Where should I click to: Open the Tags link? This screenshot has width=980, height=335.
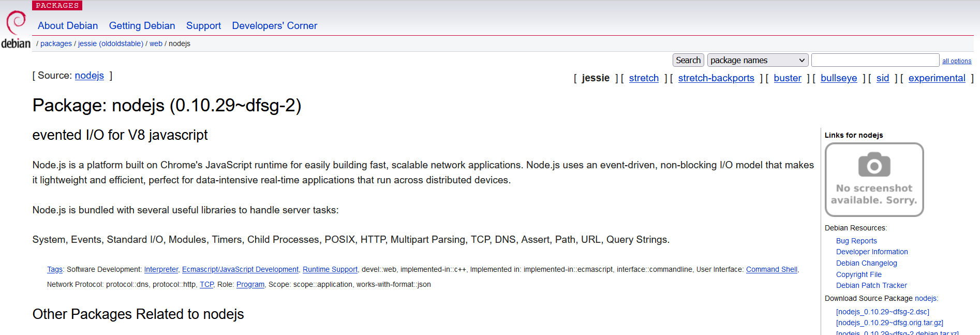[x=54, y=270]
